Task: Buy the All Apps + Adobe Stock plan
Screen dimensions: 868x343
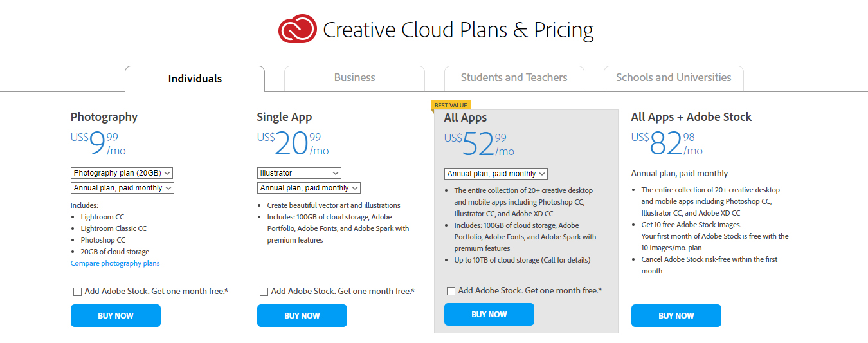Action: point(676,316)
